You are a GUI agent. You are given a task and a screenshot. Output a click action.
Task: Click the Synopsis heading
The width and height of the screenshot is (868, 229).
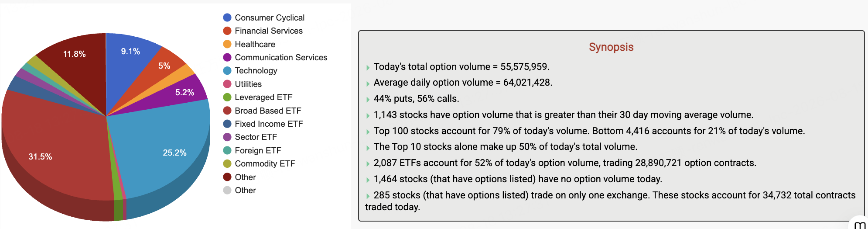pyautogui.click(x=611, y=47)
